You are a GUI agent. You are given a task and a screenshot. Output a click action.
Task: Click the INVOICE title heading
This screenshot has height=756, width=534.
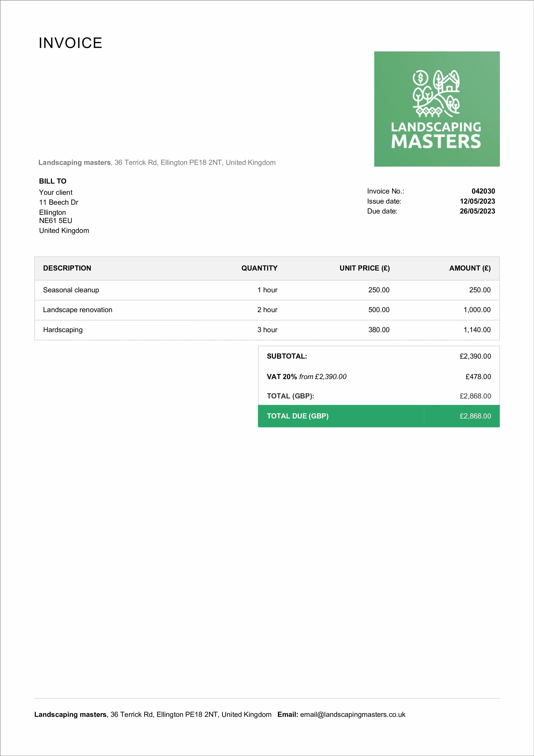point(70,43)
